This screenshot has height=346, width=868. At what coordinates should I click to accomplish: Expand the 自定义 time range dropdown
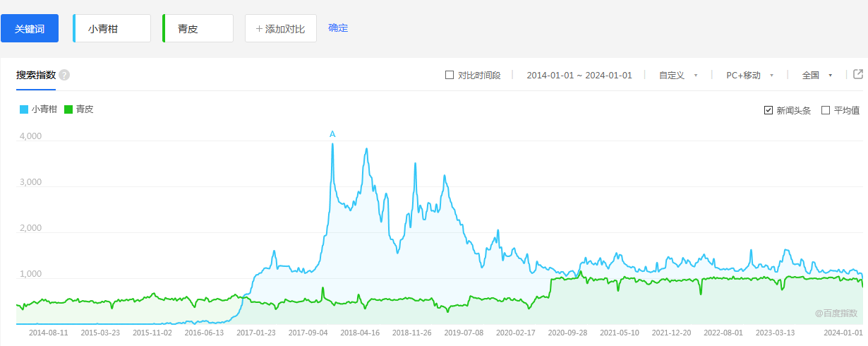coord(677,75)
